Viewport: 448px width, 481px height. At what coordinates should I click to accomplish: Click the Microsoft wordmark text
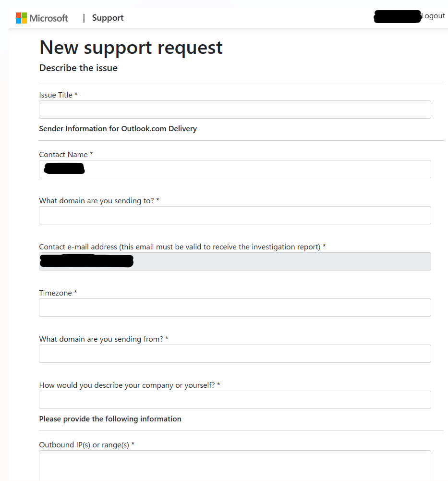pyautogui.click(x=49, y=18)
